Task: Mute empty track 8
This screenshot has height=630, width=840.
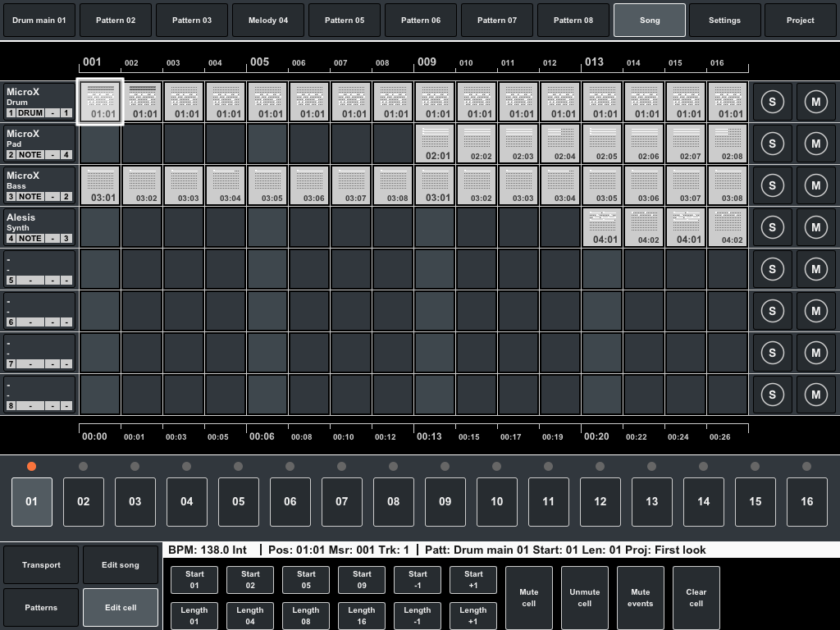Action: (x=815, y=395)
